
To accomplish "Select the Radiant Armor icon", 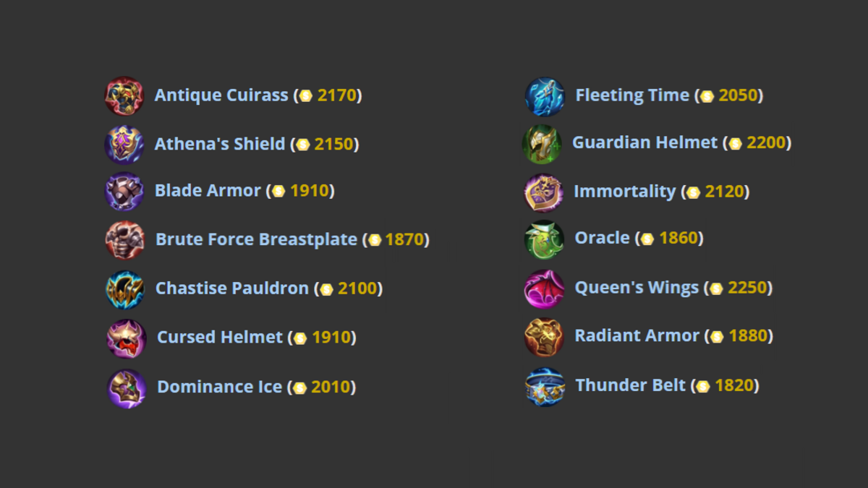I will click(544, 337).
